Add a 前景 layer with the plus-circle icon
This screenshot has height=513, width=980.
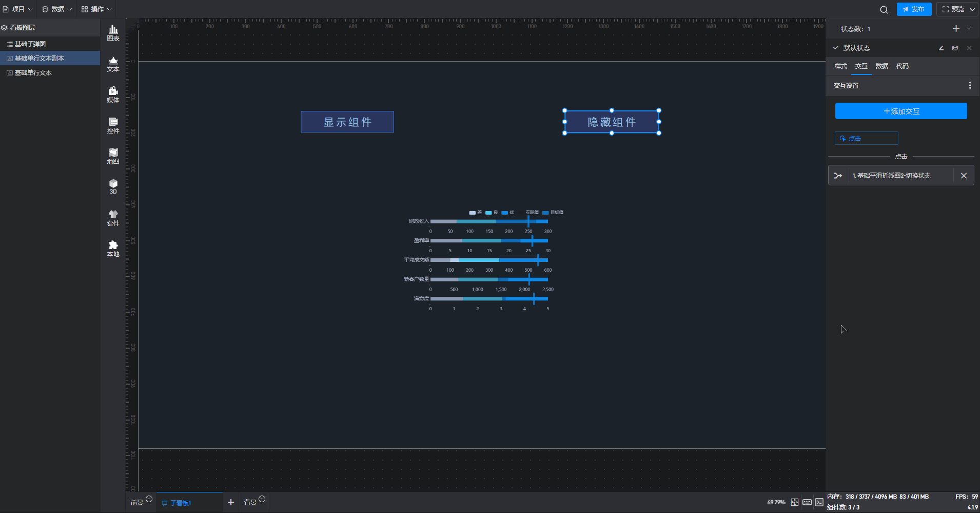click(149, 499)
